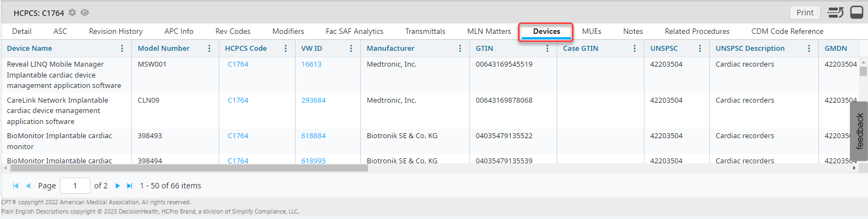Go to the previous page of results
The image size is (868, 219).
pos(28,186)
